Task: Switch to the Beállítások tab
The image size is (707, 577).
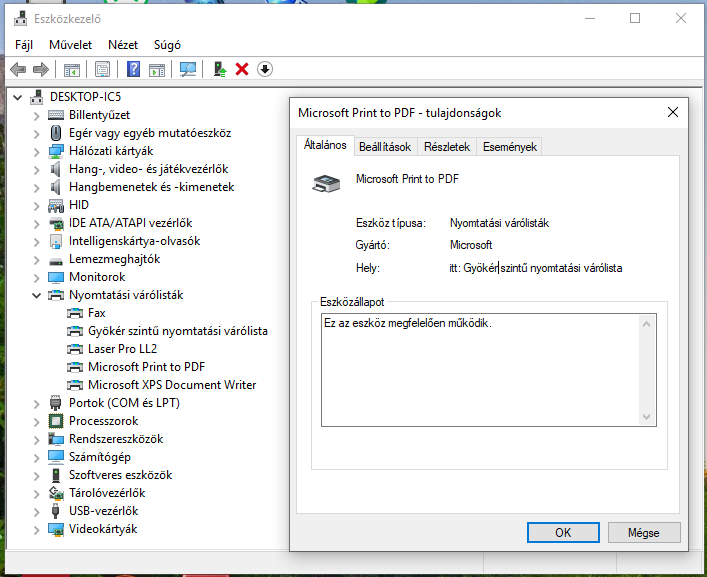Action: (x=385, y=147)
